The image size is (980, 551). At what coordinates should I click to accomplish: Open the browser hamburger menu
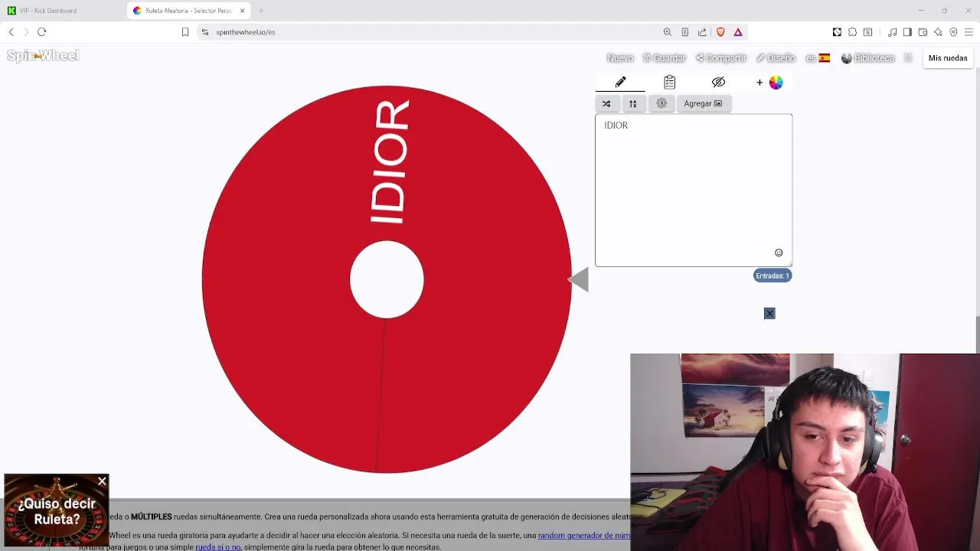(x=969, y=32)
